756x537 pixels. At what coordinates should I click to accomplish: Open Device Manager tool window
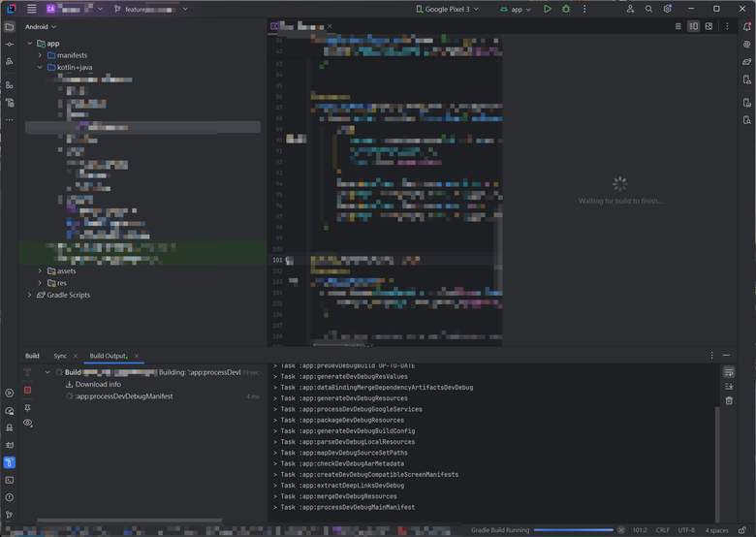pos(747,79)
